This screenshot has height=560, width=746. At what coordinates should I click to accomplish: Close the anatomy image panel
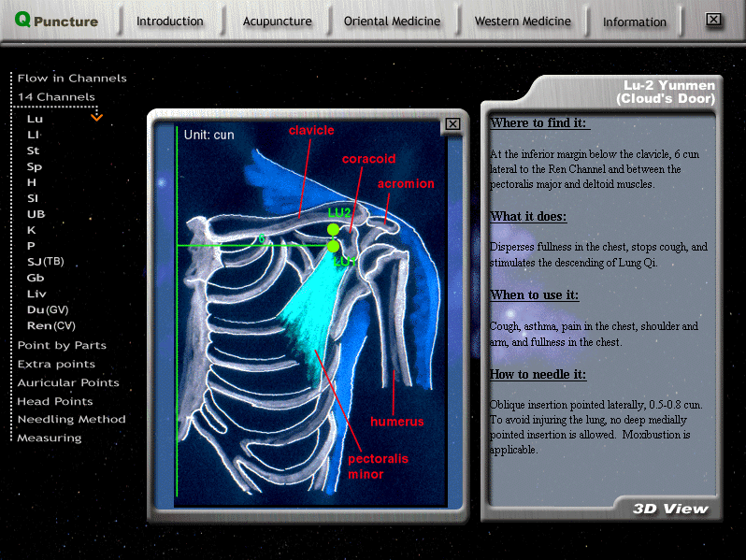click(452, 124)
